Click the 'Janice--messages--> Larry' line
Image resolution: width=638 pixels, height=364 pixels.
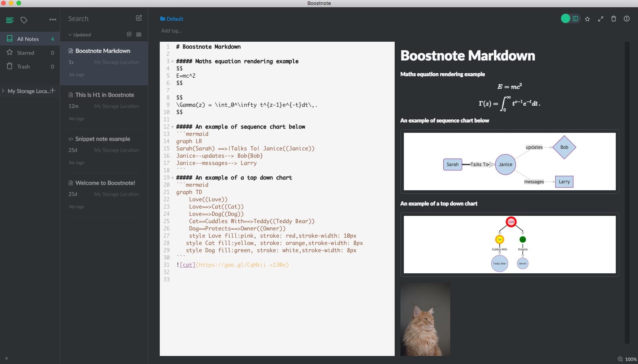pyautogui.click(x=216, y=163)
